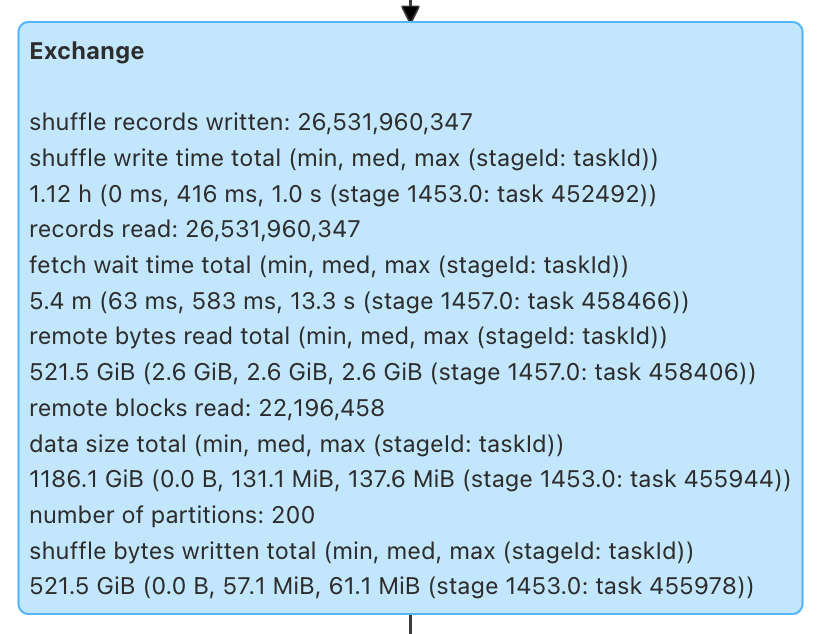822x634 pixels.
Task: Click the incoming arrow above the Exchange node
Action: tap(409, 12)
